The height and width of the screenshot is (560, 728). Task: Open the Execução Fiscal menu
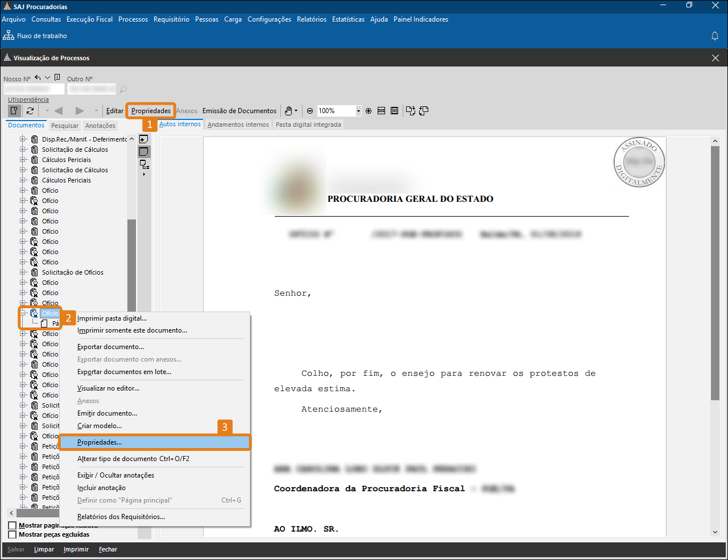tap(89, 19)
